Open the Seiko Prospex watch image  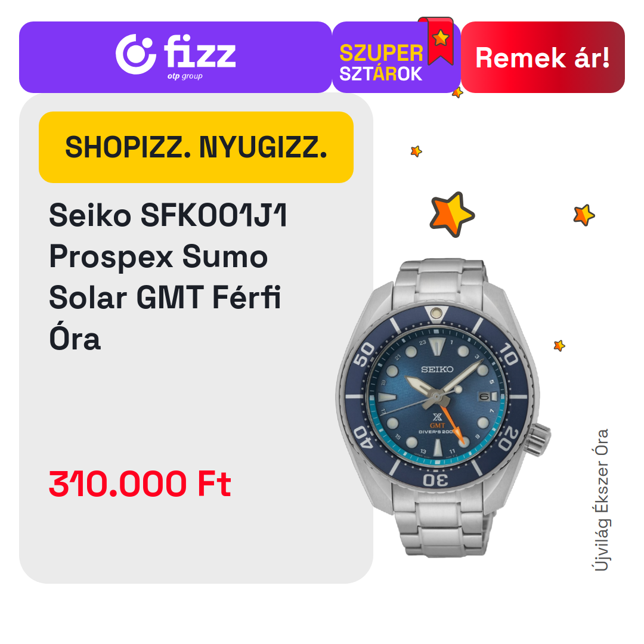443,407
